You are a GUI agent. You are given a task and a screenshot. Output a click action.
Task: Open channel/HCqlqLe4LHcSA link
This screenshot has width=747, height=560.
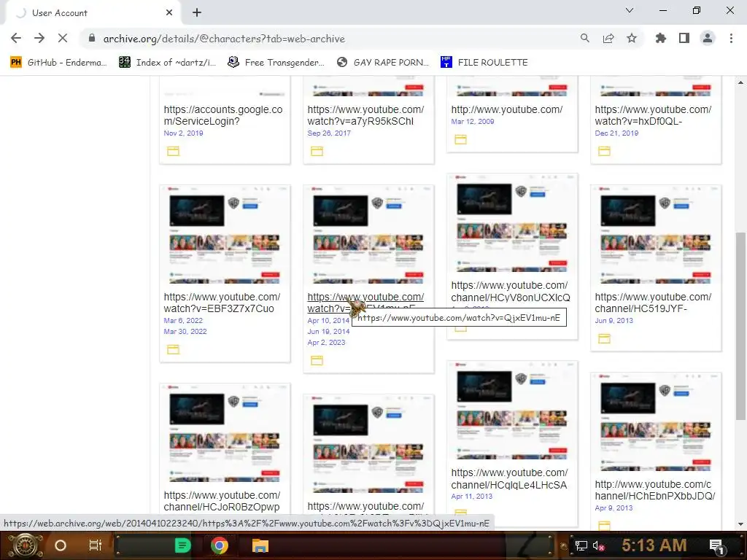pos(509,478)
